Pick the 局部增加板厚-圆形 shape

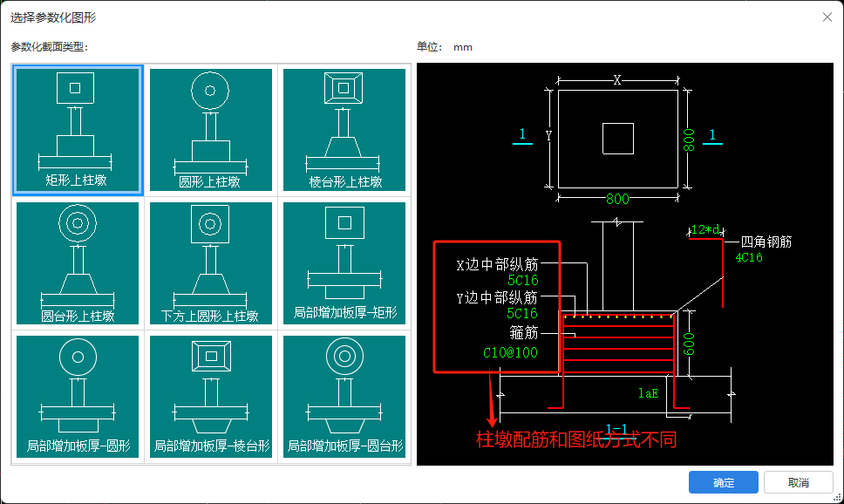[x=78, y=397]
